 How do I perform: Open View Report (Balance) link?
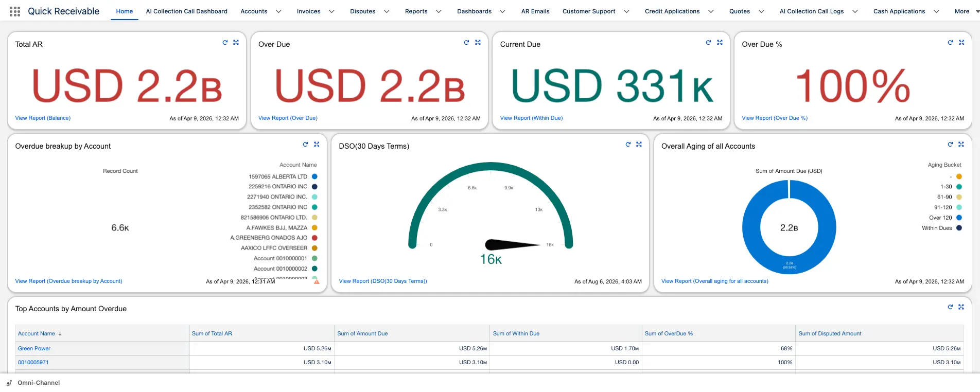43,118
